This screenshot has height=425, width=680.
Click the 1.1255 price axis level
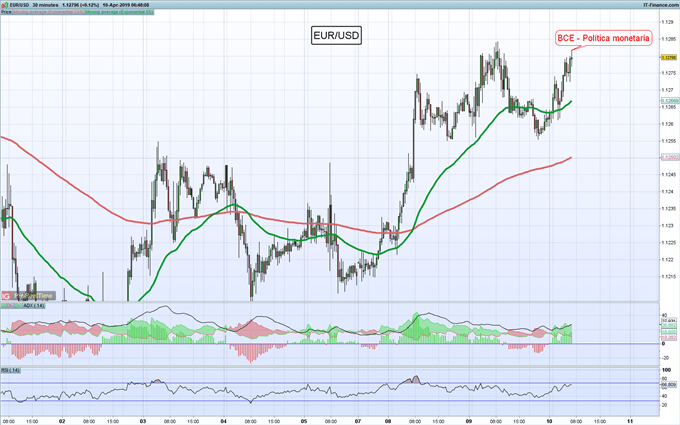[x=668, y=141]
